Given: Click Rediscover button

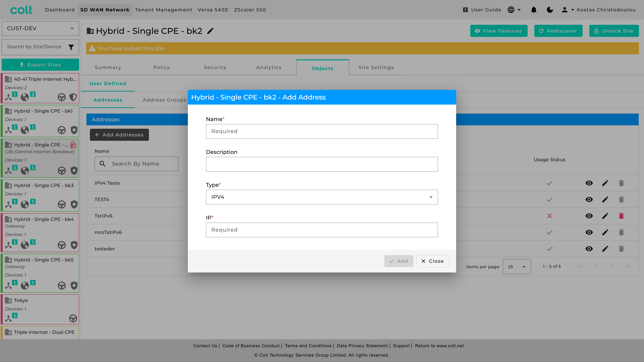Looking at the screenshot, I should click(x=558, y=31).
